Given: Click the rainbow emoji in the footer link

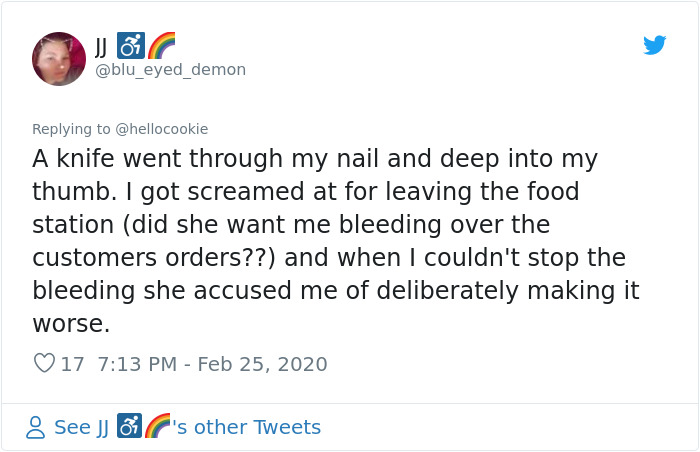Looking at the screenshot, I should pyautogui.click(x=158, y=428).
